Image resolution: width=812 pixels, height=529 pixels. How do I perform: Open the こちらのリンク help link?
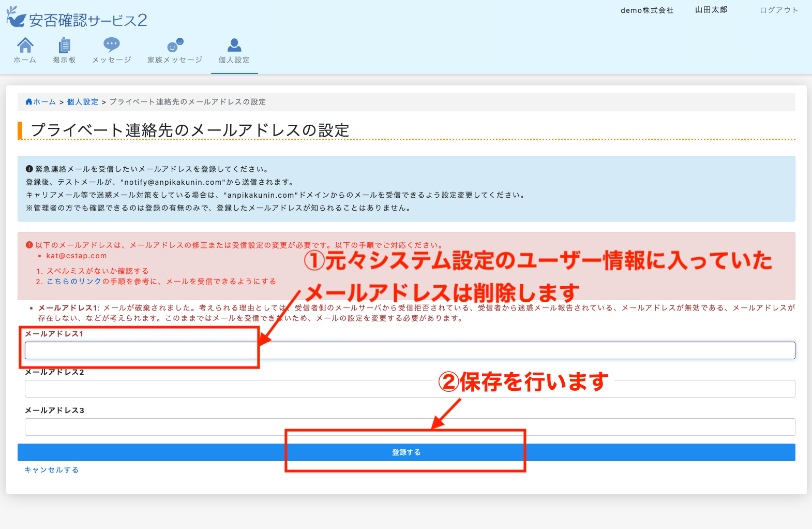[74, 282]
